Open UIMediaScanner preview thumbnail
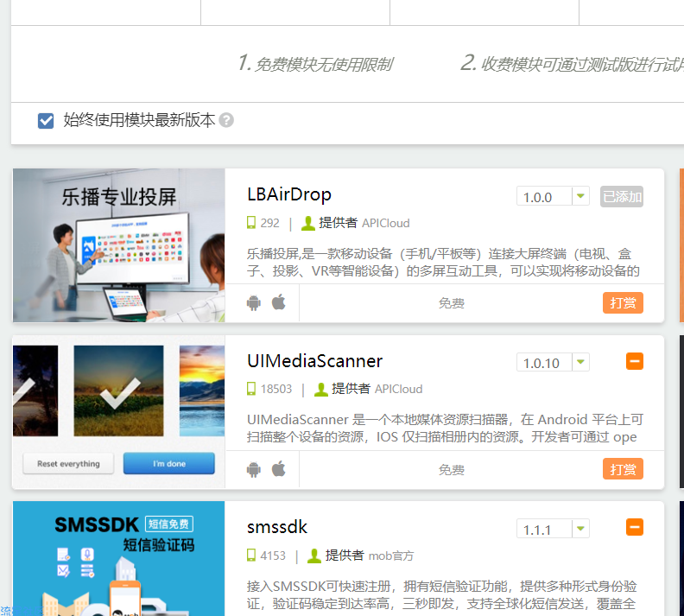The image size is (684, 616). [x=118, y=411]
